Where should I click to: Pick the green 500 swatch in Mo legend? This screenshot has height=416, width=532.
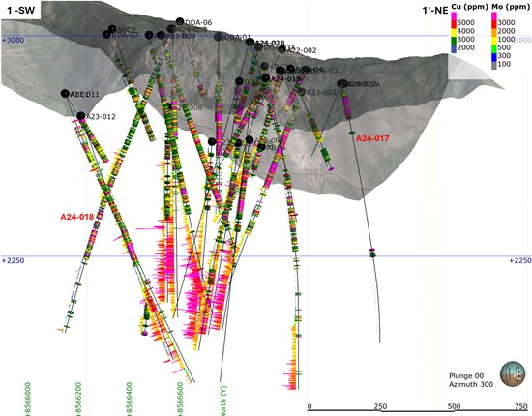click(494, 48)
